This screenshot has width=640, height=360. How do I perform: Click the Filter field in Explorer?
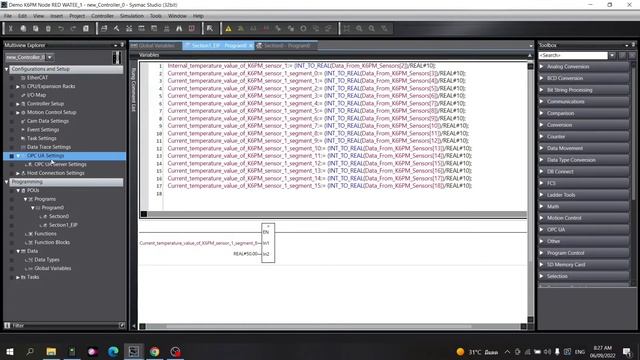tap(65, 325)
